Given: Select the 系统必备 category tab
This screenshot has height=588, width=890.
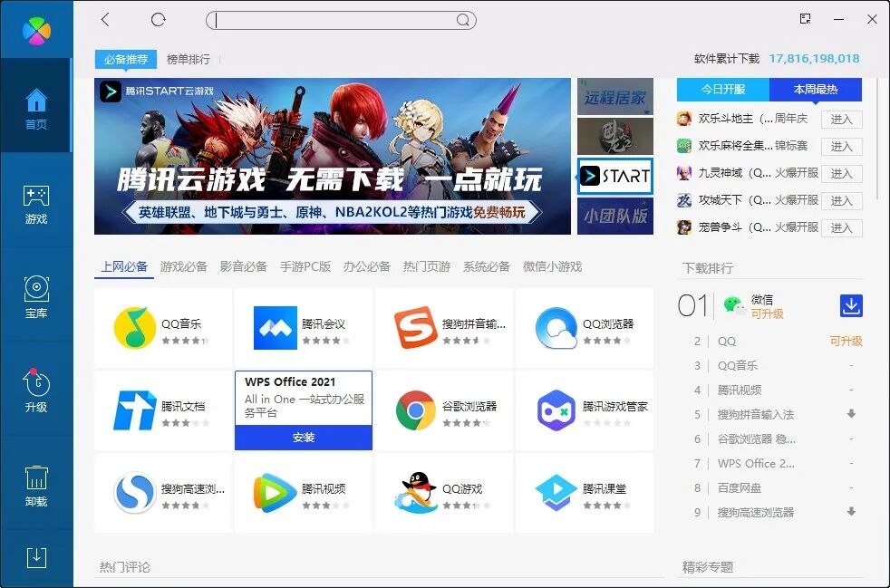Looking at the screenshot, I should click(487, 266).
